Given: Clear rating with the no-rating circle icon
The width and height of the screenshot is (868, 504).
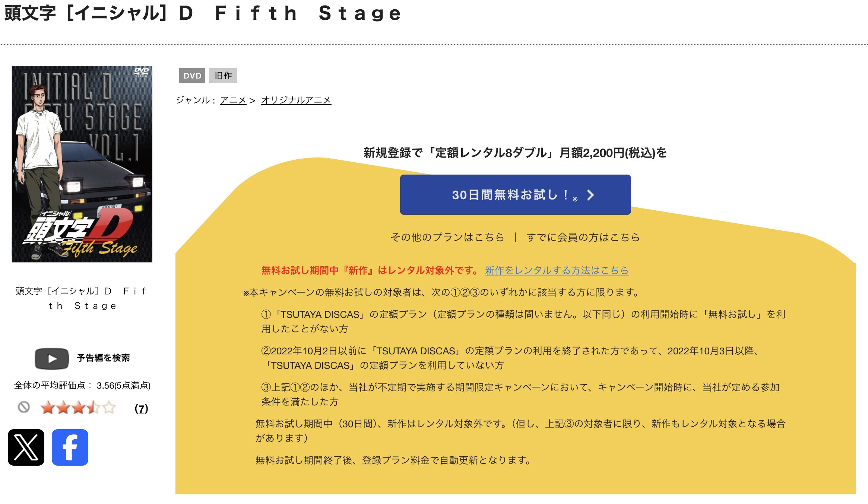Looking at the screenshot, I should 24,407.
